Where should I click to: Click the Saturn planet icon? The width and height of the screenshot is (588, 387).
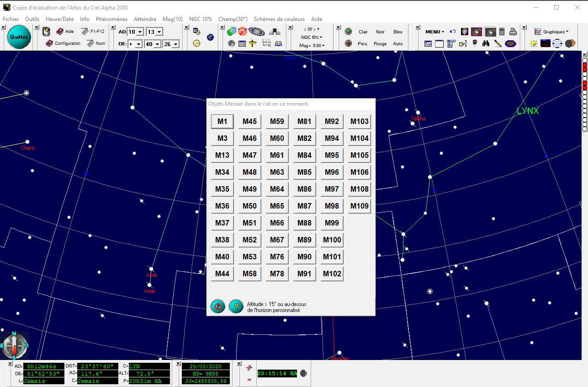[257, 32]
